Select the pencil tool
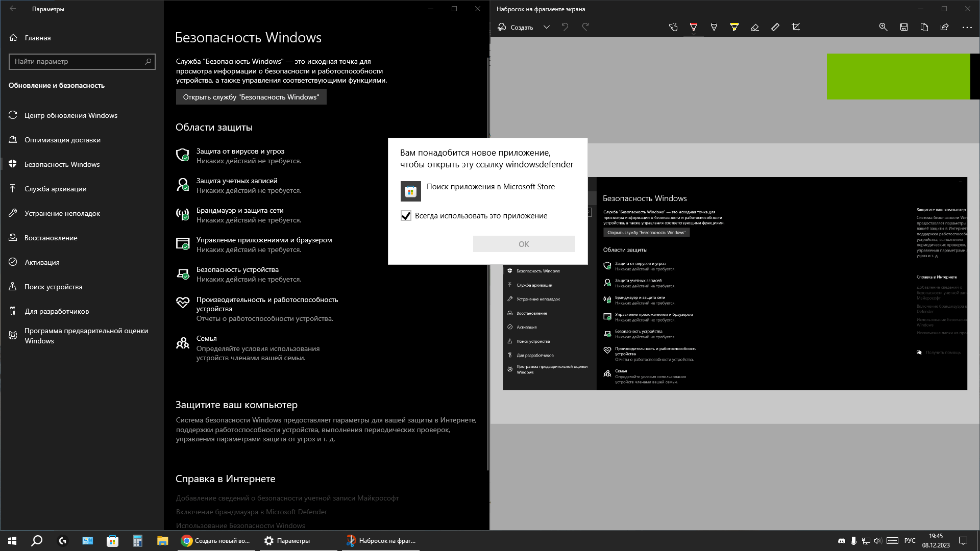The image size is (980, 551). click(714, 27)
